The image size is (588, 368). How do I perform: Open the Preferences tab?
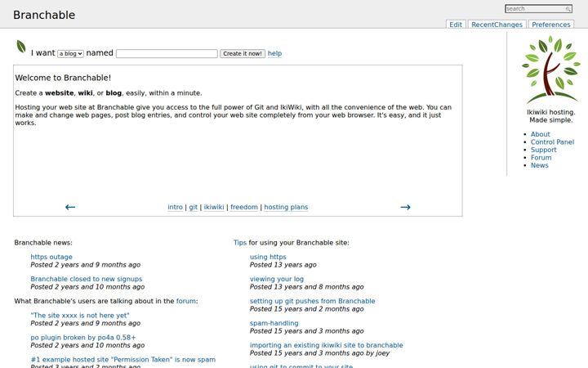click(551, 25)
